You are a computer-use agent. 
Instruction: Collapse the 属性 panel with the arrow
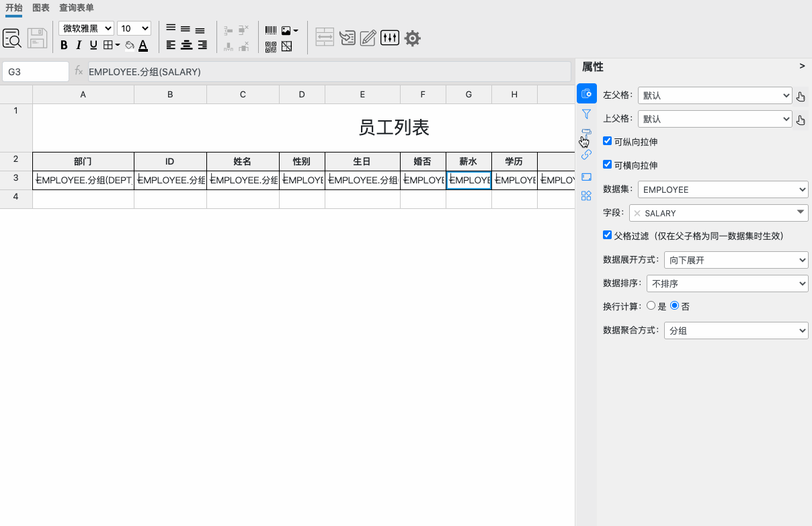coord(802,67)
